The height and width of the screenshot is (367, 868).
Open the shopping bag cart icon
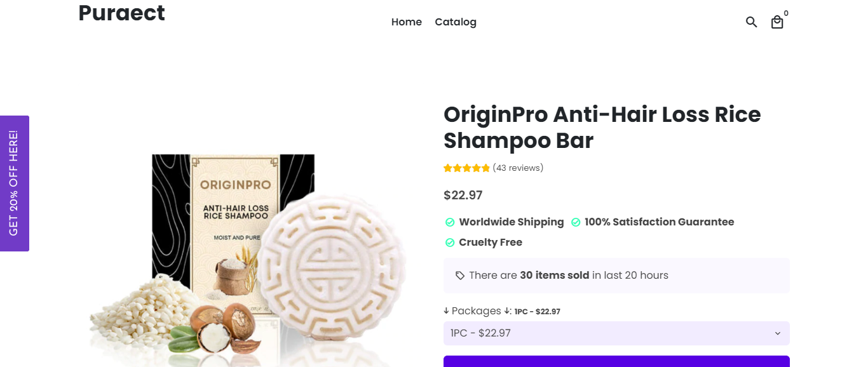(776, 23)
